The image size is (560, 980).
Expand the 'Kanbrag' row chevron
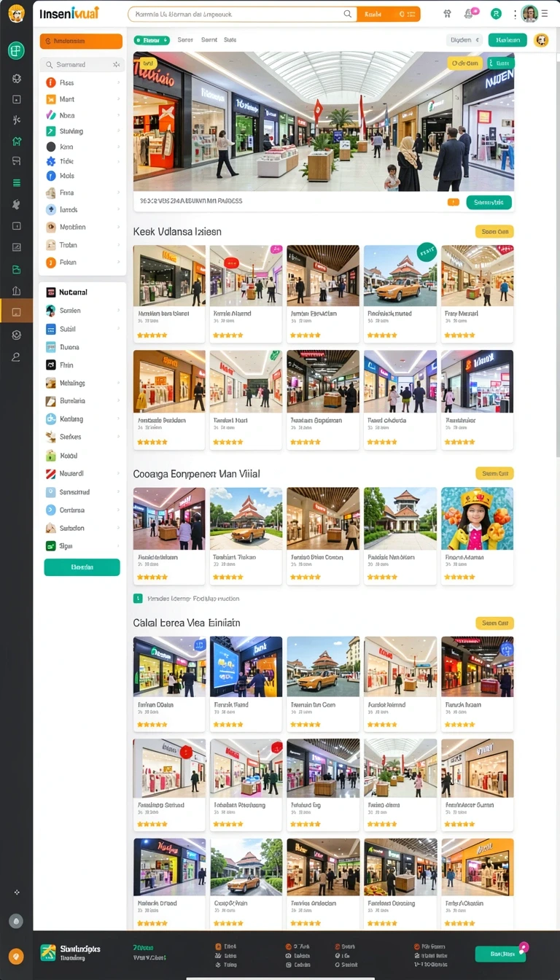(x=118, y=419)
